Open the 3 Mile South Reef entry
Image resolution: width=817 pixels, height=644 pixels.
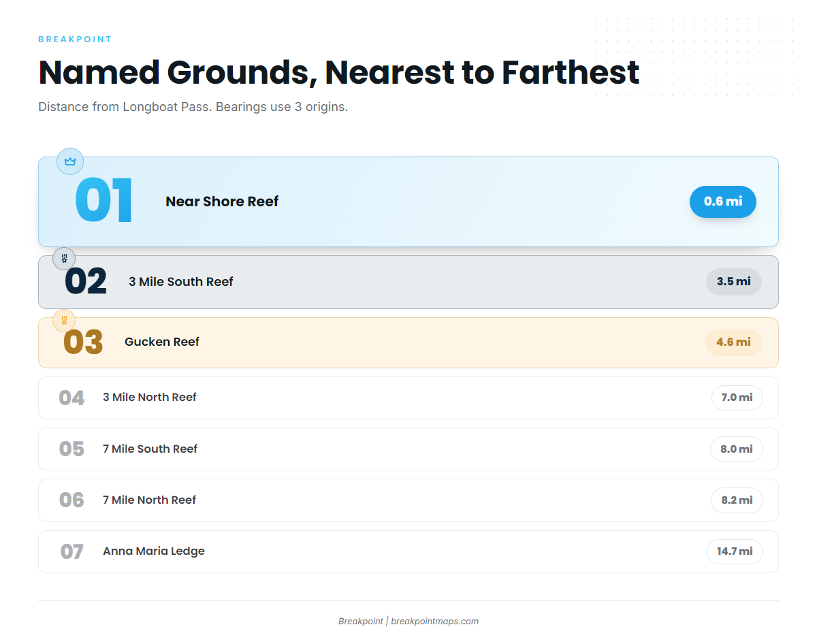tap(408, 282)
